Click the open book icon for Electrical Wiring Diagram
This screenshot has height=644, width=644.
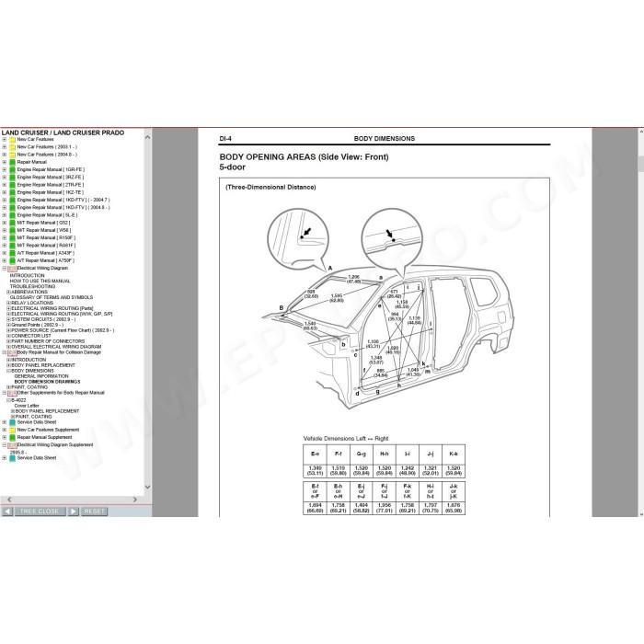click(x=12, y=269)
